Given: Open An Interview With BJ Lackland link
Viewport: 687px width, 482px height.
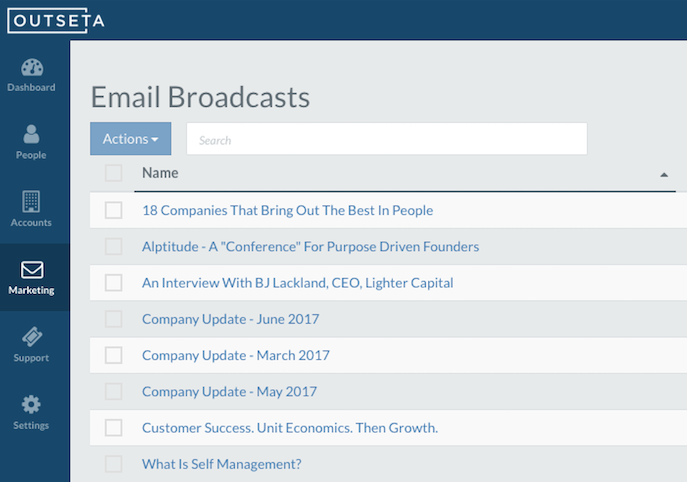Looking at the screenshot, I should (x=297, y=283).
